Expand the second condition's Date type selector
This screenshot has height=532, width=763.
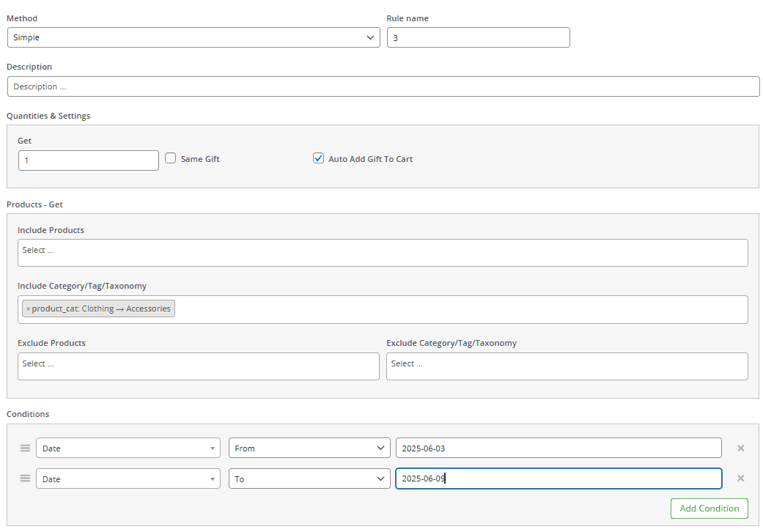click(128, 478)
